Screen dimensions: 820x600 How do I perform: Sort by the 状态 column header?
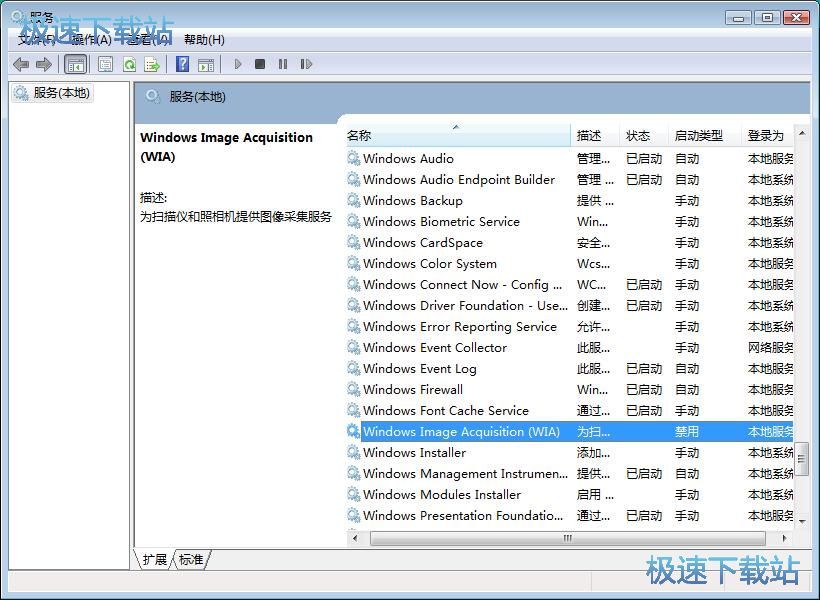click(x=644, y=135)
